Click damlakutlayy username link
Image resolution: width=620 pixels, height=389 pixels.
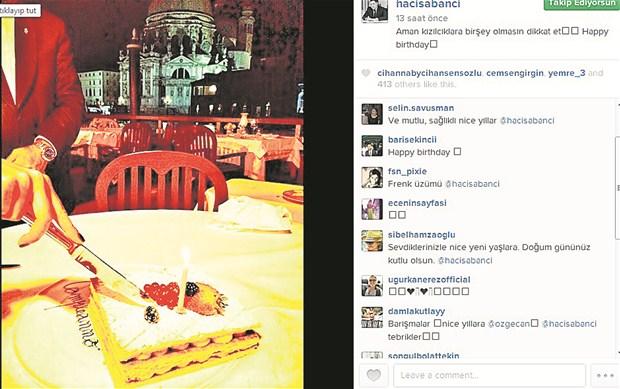(416, 311)
